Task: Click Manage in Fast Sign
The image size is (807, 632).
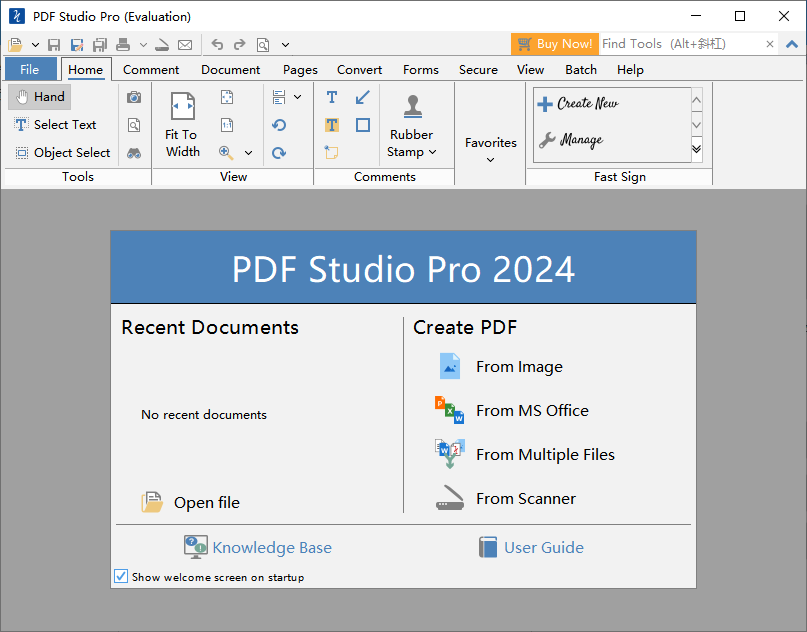Action: coord(571,139)
